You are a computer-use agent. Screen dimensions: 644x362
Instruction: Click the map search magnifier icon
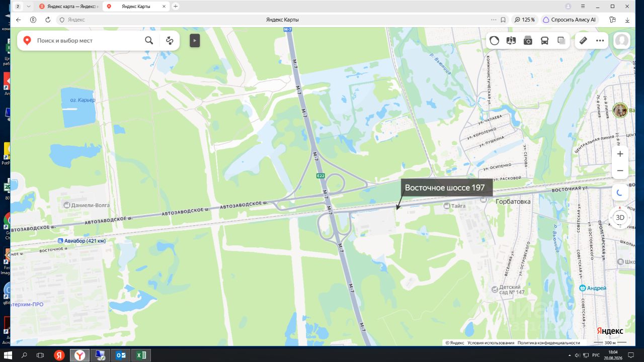pyautogui.click(x=149, y=41)
